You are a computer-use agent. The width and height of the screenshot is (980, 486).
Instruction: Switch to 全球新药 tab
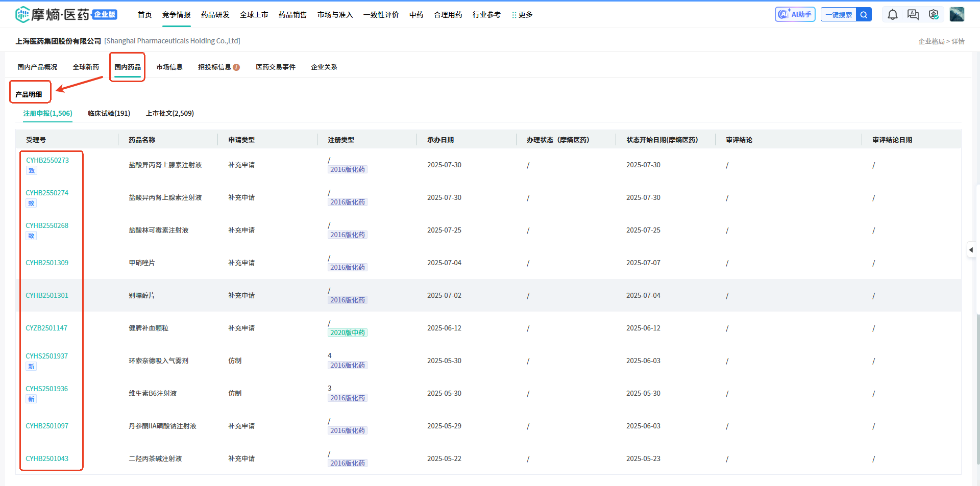[x=86, y=67]
